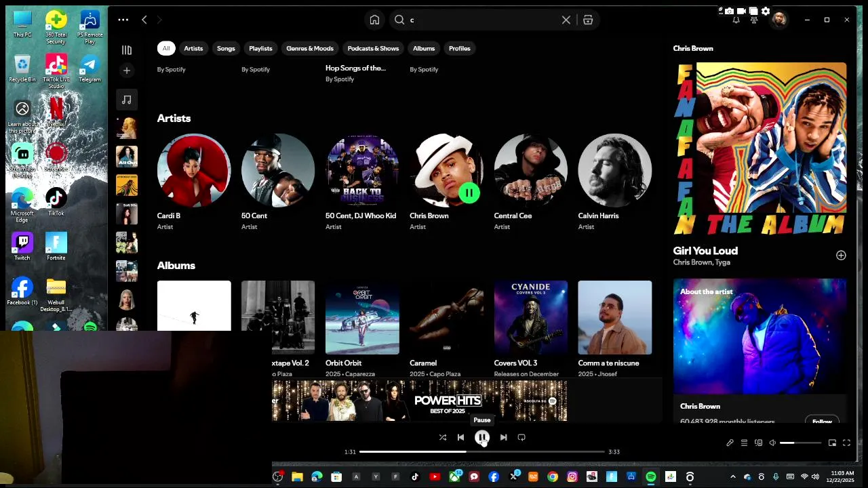This screenshot has height=488, width=868.
Task: Add Girl You Loud to Liked Songs
Action: (x=841, y=256)
